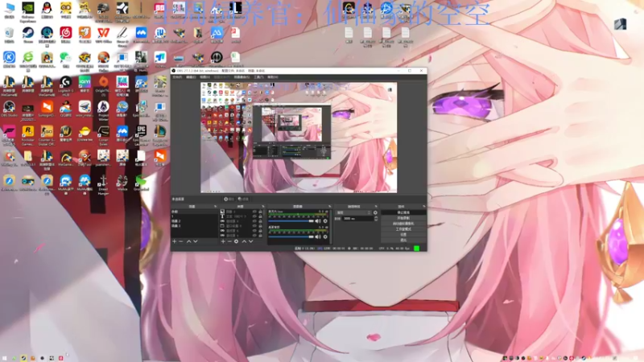Remove the selected scene with minus icon
This screenshot has width=644, height=362.
180,241
